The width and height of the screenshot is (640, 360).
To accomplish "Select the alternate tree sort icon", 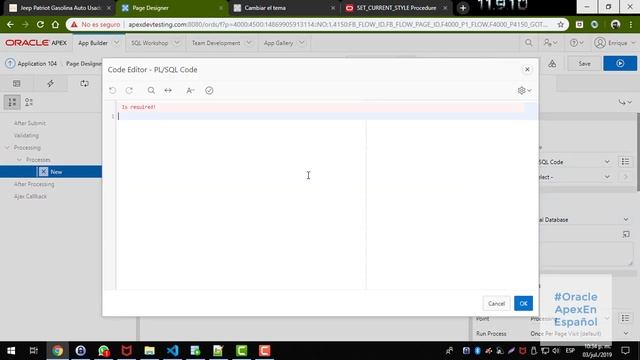I will (x=29, y=102).
